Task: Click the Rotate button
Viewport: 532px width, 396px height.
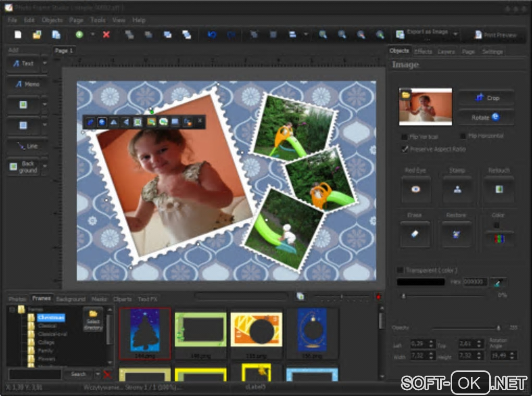Action: (x=486, y=117)
